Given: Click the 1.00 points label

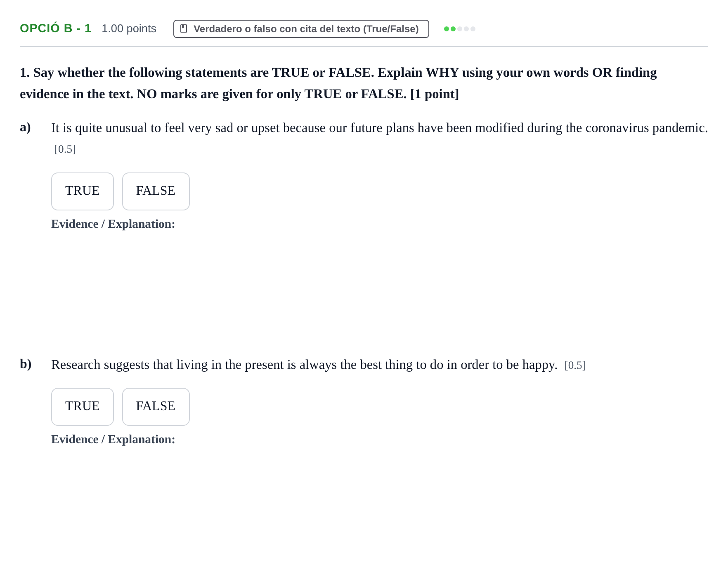Looking at the screenshot, I should coord(129,28).
